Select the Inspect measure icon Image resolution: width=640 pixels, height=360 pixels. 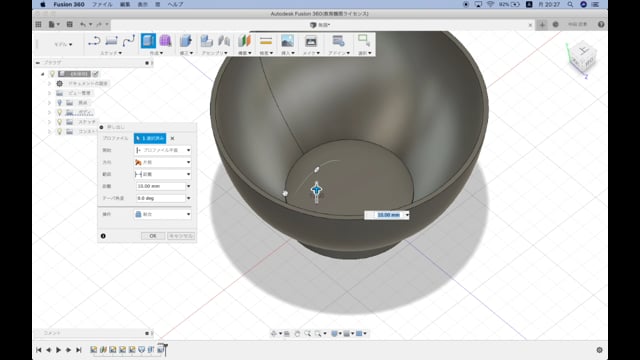(x=266, y=41)
